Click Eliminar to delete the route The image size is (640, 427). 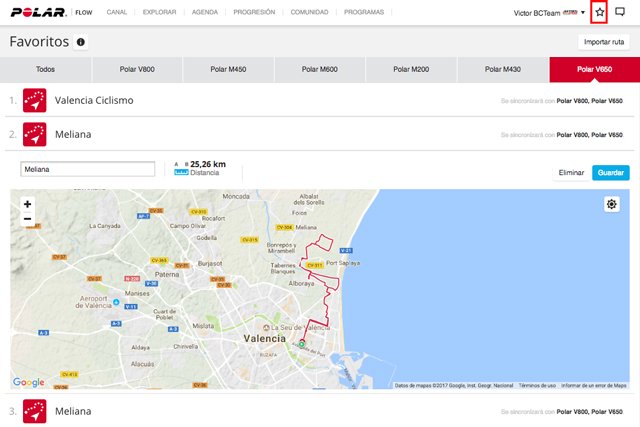571,173
